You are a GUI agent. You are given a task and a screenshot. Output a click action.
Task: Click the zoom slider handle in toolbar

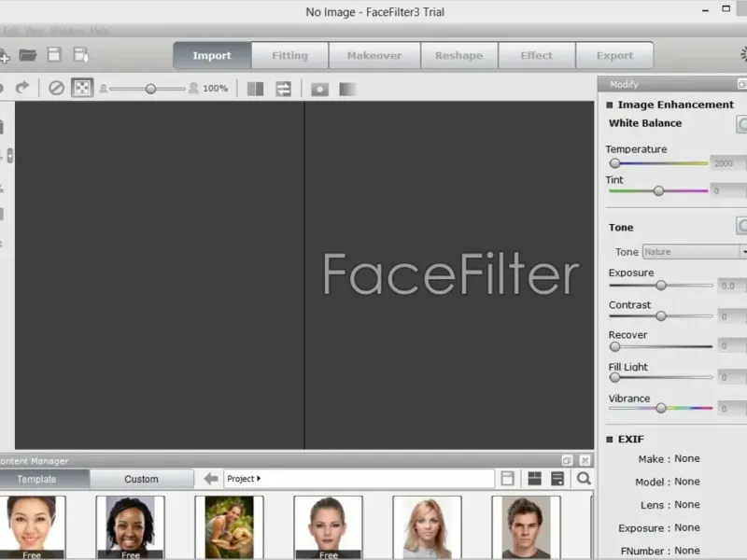point(150,89)
